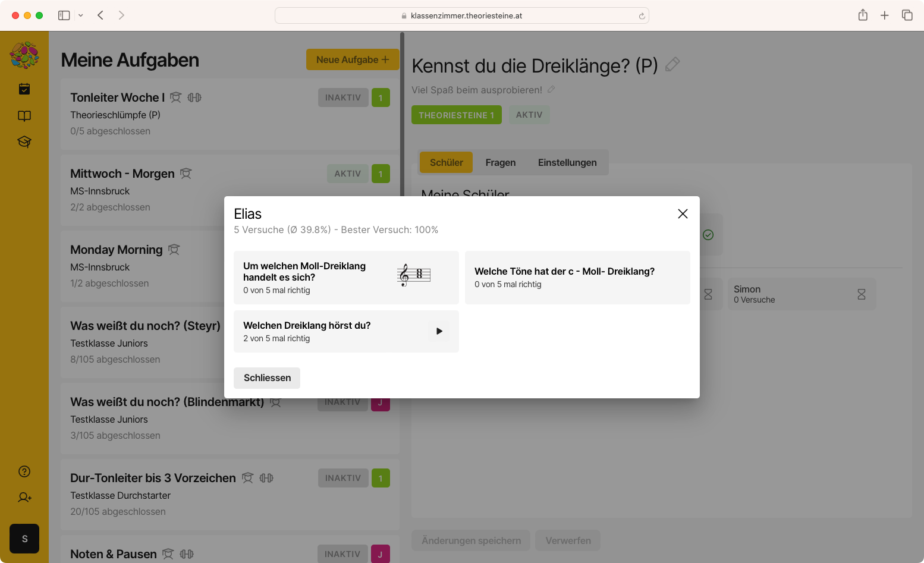Select the 'Welchen Dreiklang hörst du?' question text

point(307,325)
